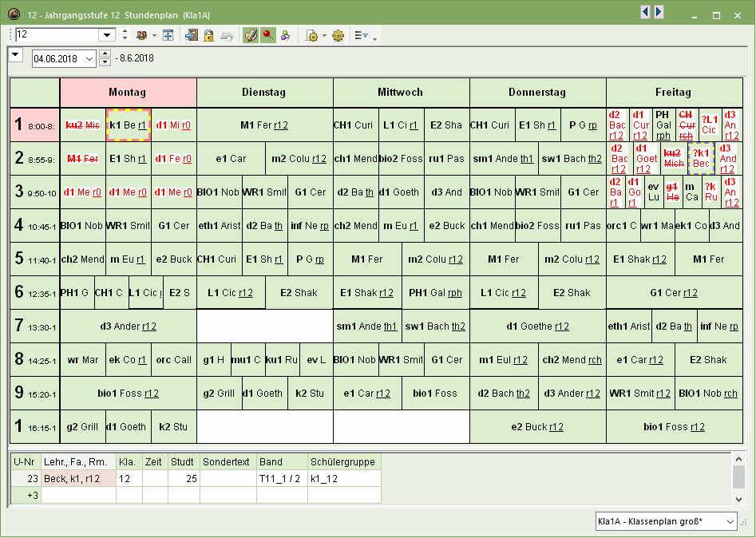Viewport: 756px width, 538px height.
Task: Select Thursday lesson e2 Buck r12
Action: [x=537, y=426]
